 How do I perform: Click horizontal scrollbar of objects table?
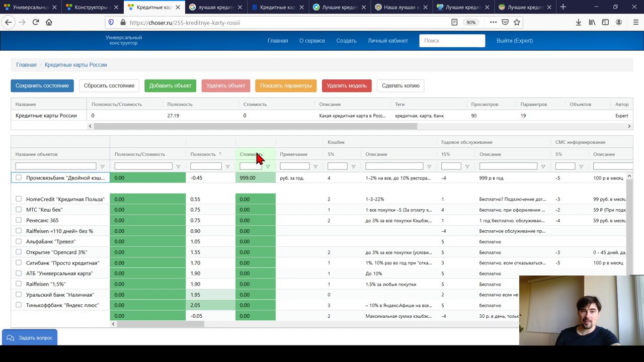[160, 324]
